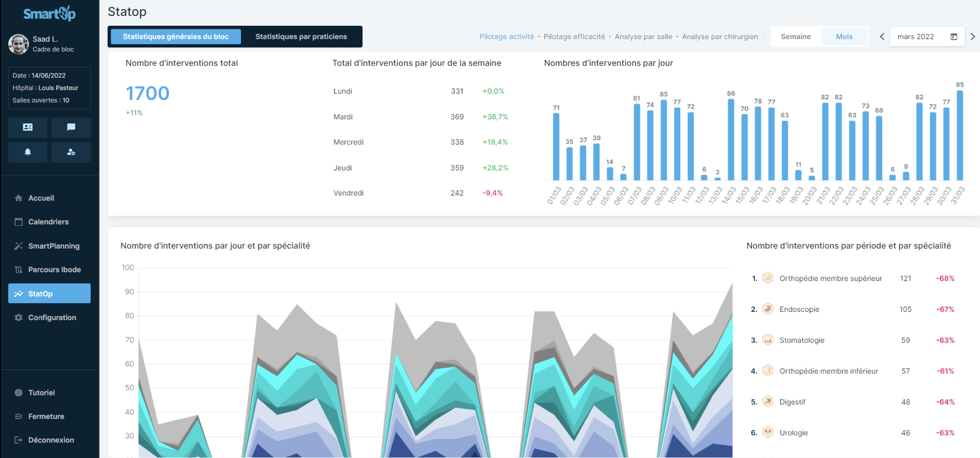980x458 pixels.
Task: Click the Salles ouvertes : 10 line
Action: [41, 101]
